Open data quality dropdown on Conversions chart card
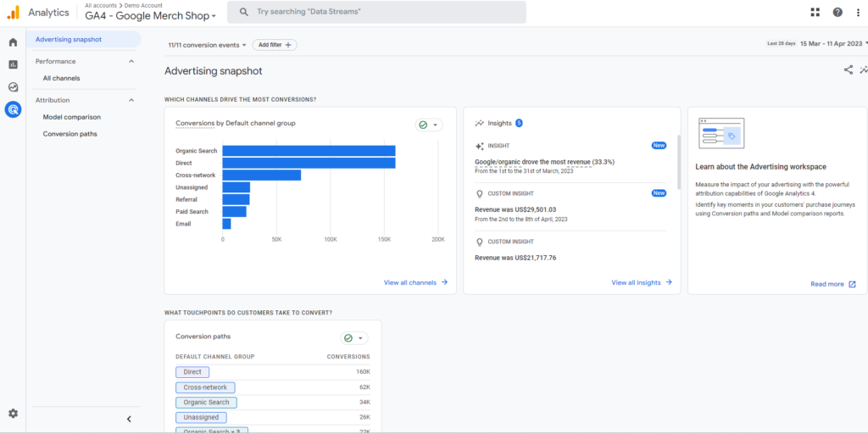Viewport: 868px width, 434px height. point(429,125)
